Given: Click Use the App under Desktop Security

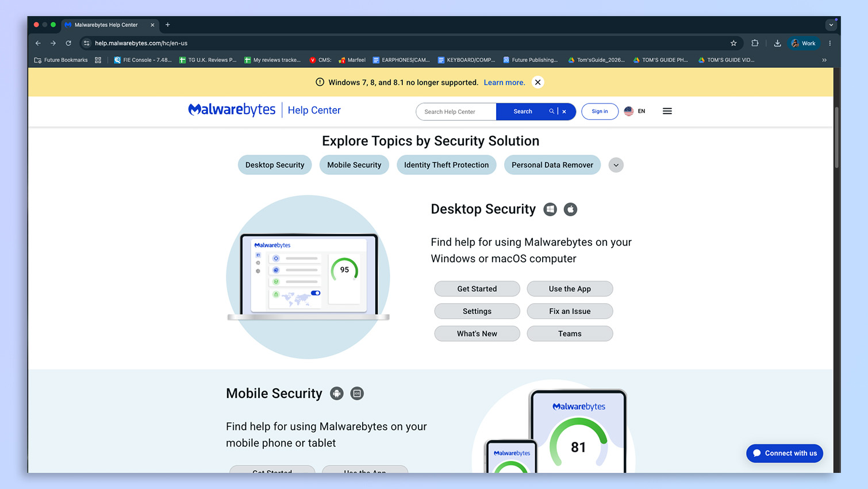Looking at the screenshot, I should [x=570, y=289].
